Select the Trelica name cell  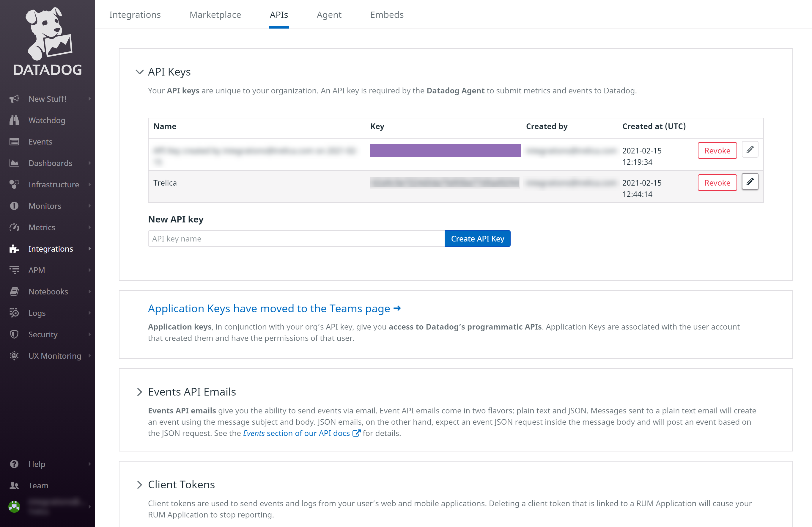pyautogui.click(x=165, y=183)
